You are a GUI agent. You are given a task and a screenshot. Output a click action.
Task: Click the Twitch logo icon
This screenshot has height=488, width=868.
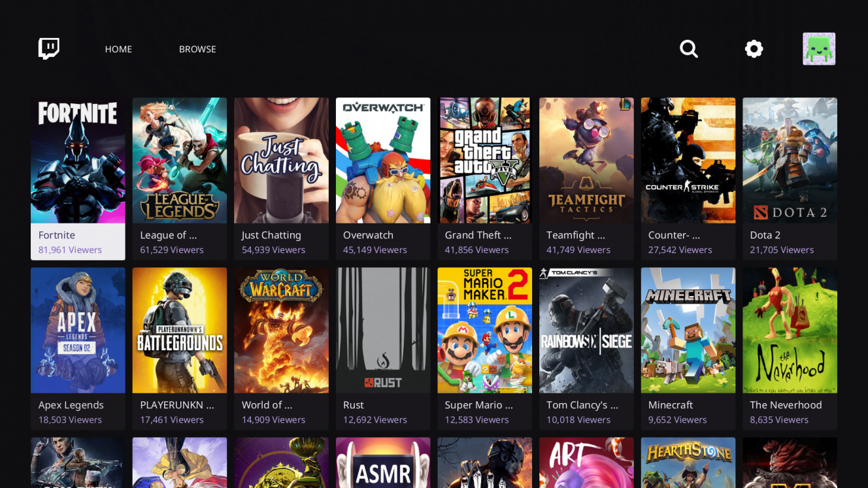pyautogui.click(x=49, y=49)
